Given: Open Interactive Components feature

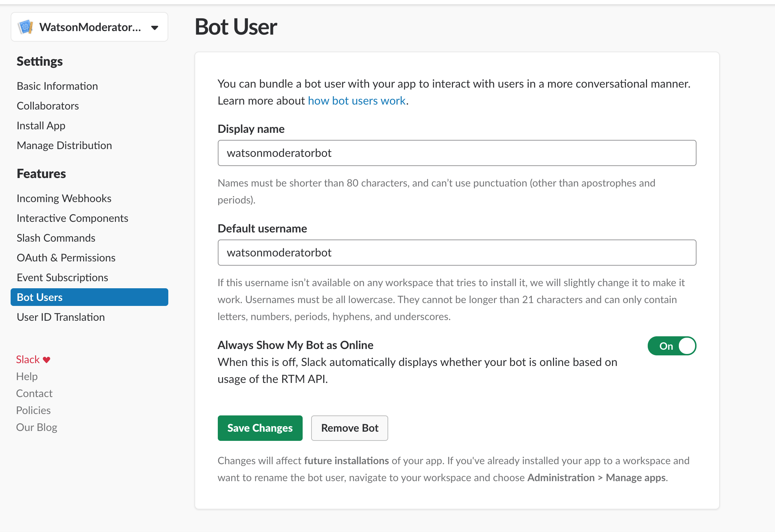Looking at the screenshot, I should (x=72, y=218).
